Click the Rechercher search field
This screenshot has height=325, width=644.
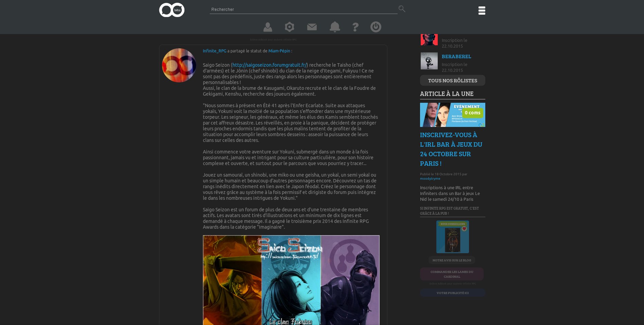[x=303, y=10]
